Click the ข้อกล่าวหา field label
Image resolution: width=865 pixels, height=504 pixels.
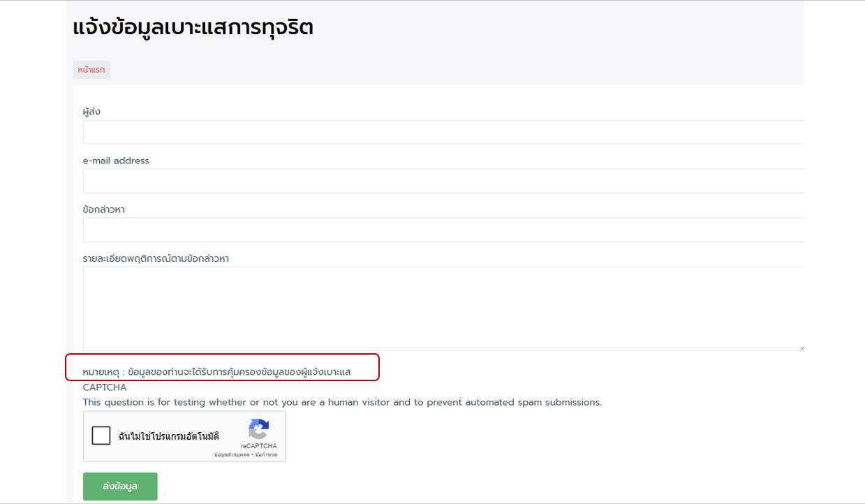click(x=103, y=209)
